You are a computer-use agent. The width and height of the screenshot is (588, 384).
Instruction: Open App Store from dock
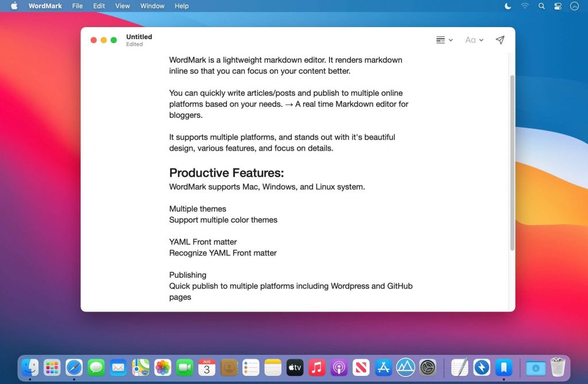[383, 367]
